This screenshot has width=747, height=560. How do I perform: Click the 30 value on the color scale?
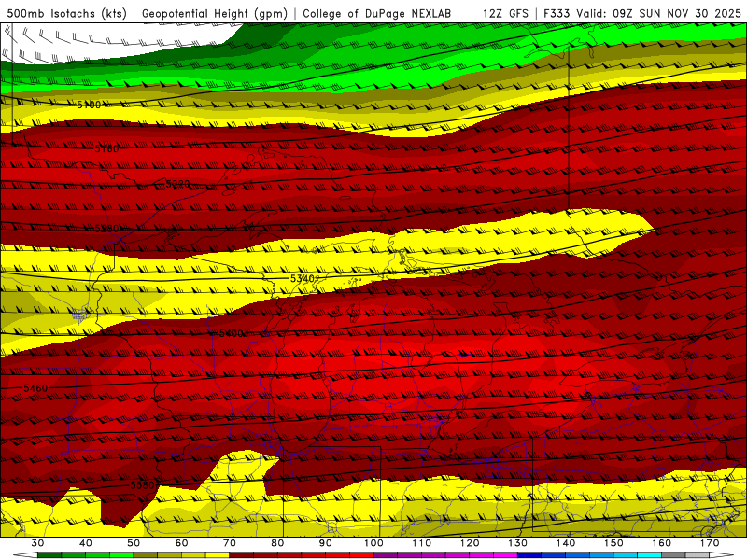point(37,543)
